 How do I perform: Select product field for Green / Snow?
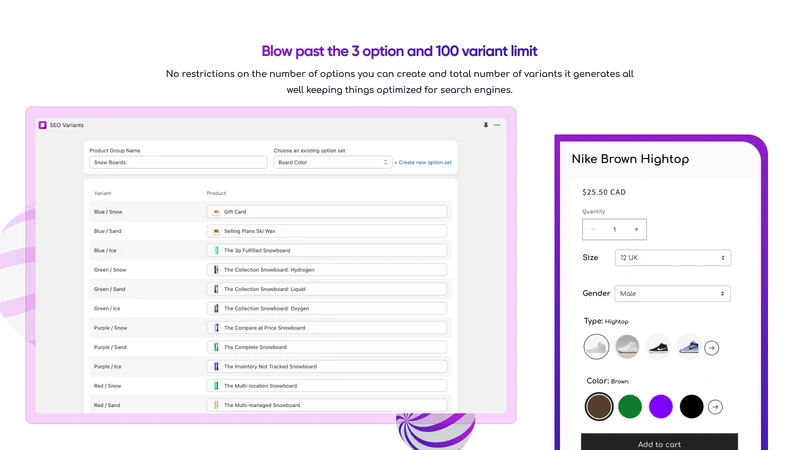tap(327, 270)
